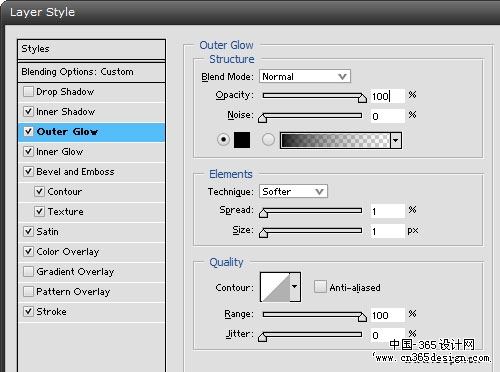Open the Technique dropdown showing Softer
The image size is (500, 372).
click(x=293, y=191)
